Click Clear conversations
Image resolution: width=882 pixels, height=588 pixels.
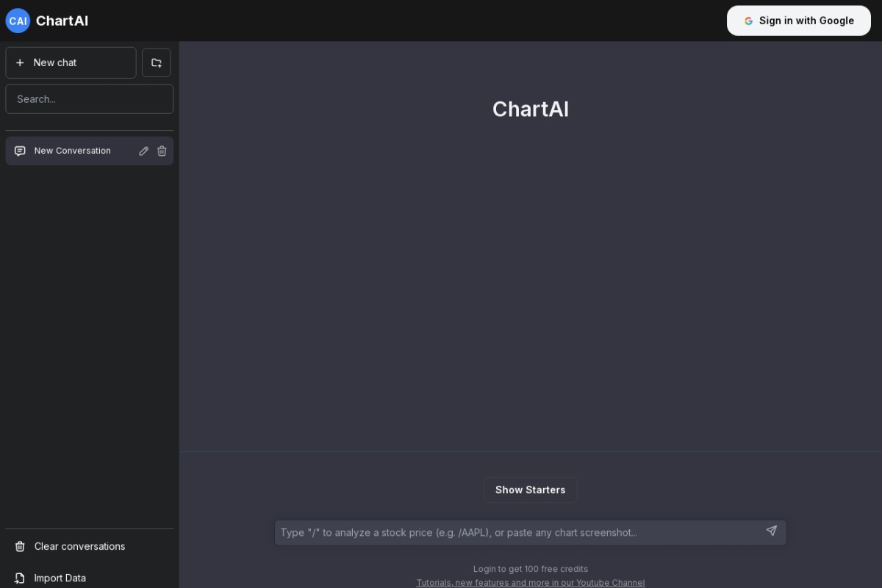[79, 546]
